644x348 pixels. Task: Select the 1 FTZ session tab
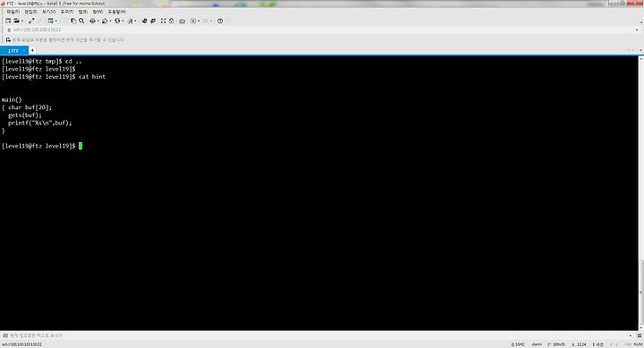click(13, 50)
